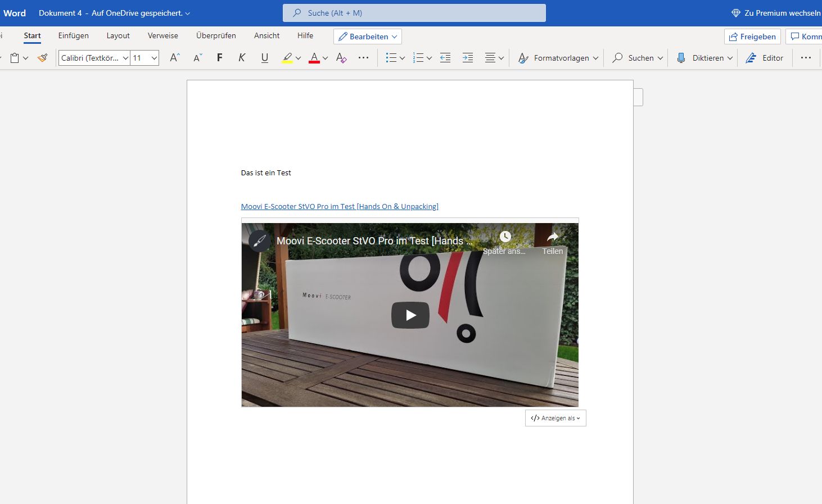Click the paste clipboard icon
822x504 pixels.
(15, 58)
